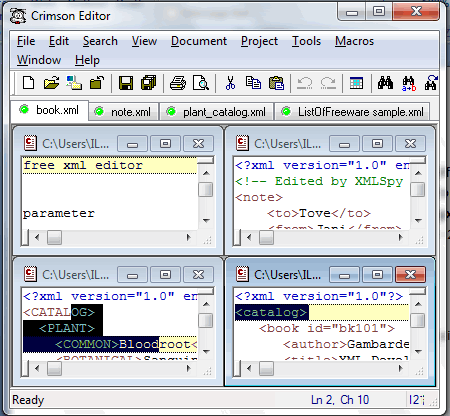Click the 'Ready' status bar text
Screen dimensions: 450x416
pyautogui.click(x=28, y=400)
